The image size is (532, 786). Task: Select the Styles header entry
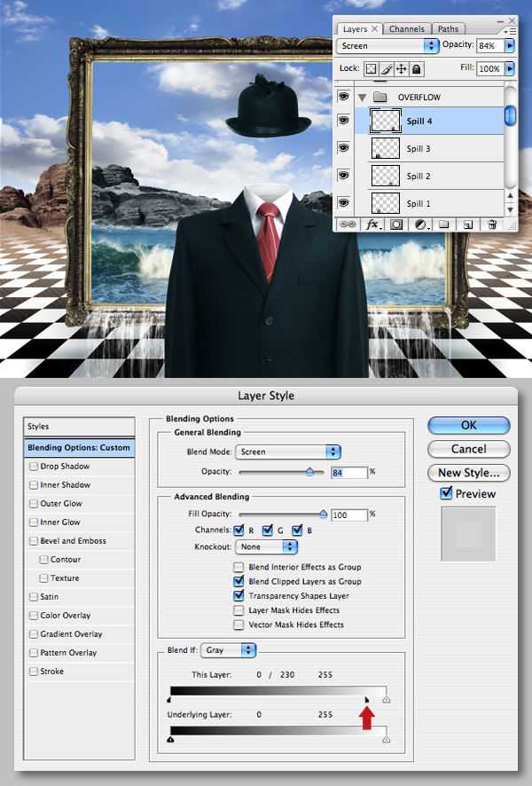pos(79,426)
